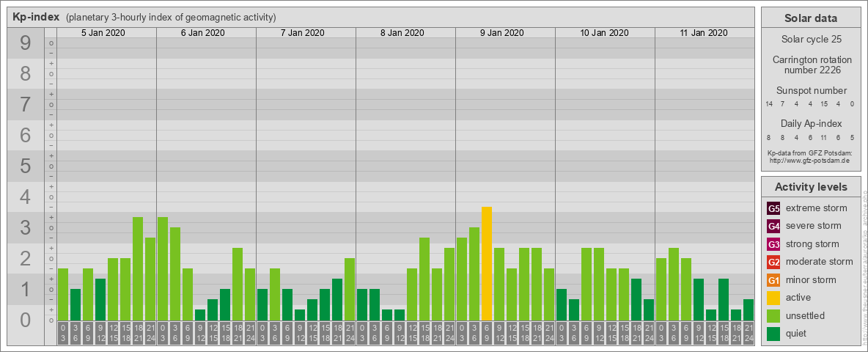Screen dimensions: 868x352
Task: Click the G4 severe storm badge
Action: coord(773,226)
